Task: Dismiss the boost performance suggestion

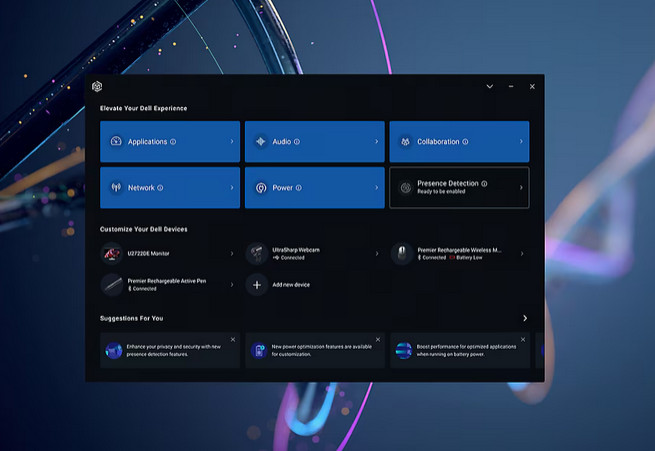Action: tap(523, 340)
